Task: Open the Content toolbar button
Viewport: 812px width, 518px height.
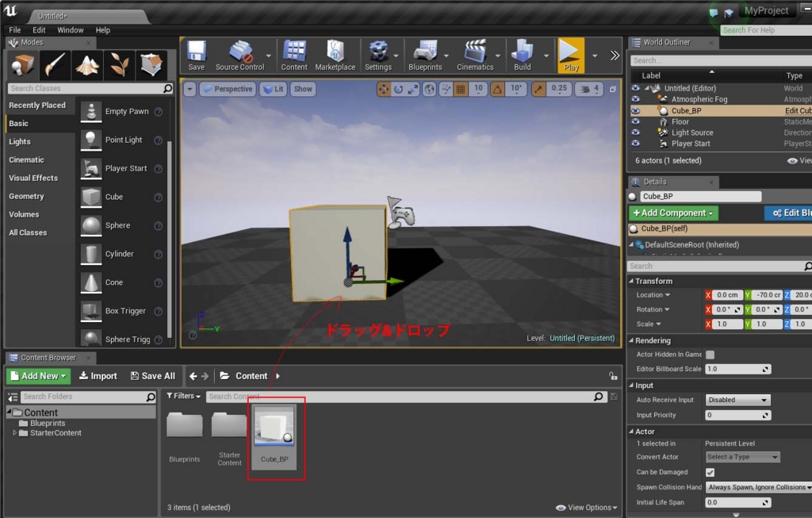Action: pos(293,56)
